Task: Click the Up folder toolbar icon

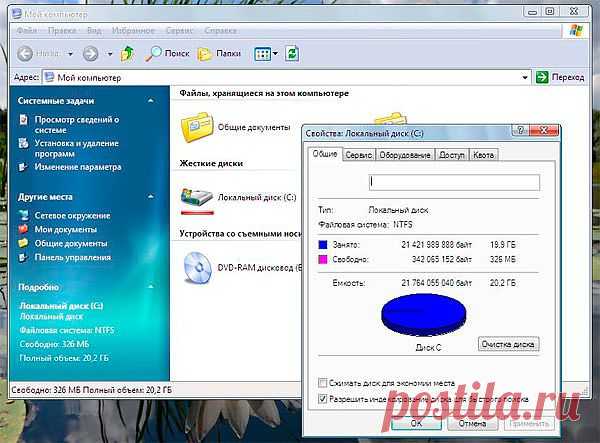Action: coord(128,53)
